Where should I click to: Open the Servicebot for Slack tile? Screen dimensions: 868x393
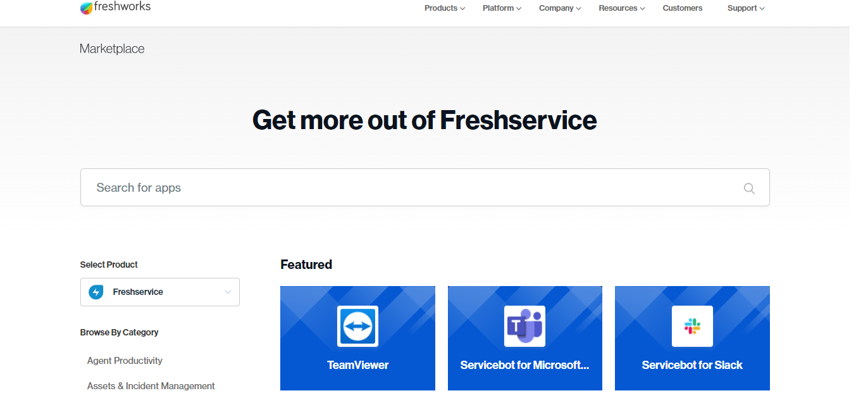(691, 338)
